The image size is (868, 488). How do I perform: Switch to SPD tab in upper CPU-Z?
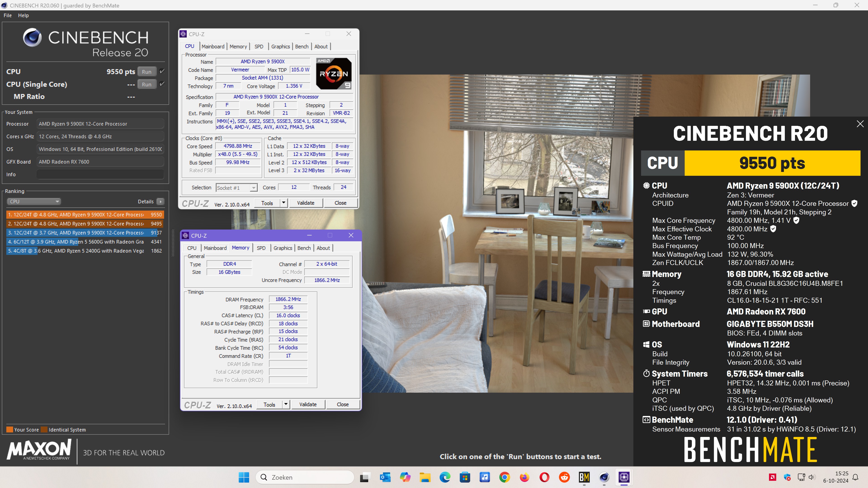point(259,47)
